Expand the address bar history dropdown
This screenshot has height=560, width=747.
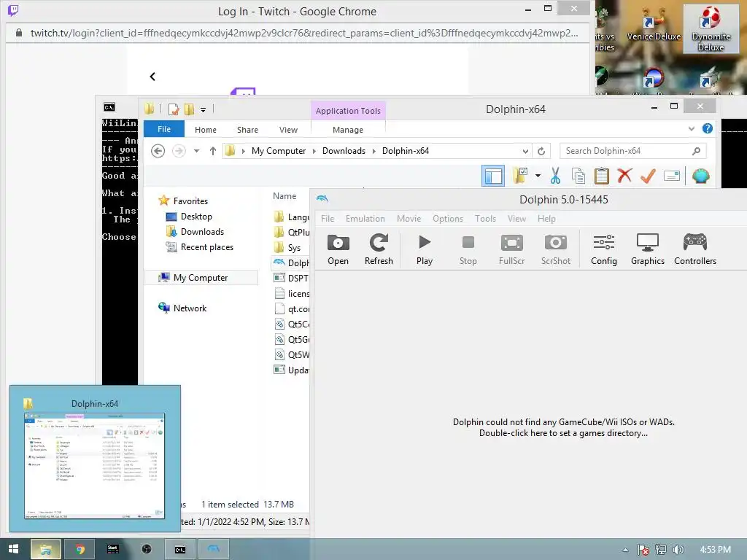(525, 151)
